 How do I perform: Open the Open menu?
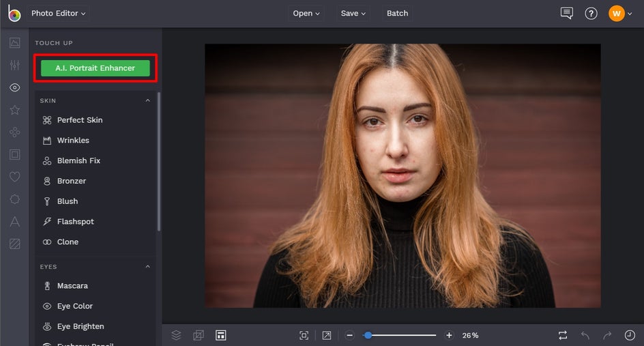(x=306, y=13)
